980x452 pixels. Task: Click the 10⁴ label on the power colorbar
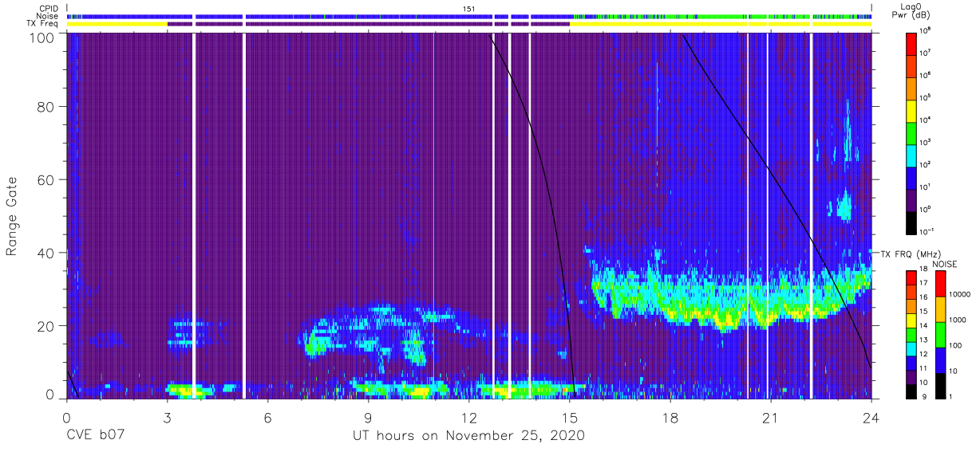pos(926,119)
